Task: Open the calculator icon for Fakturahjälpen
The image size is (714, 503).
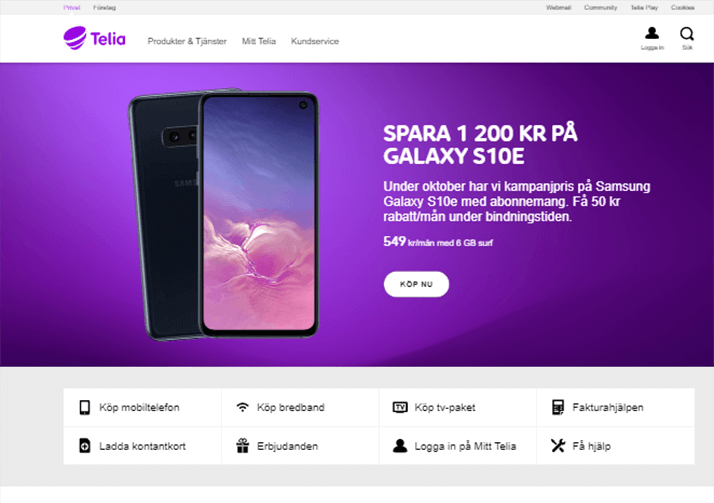Action: click(558, 407)
